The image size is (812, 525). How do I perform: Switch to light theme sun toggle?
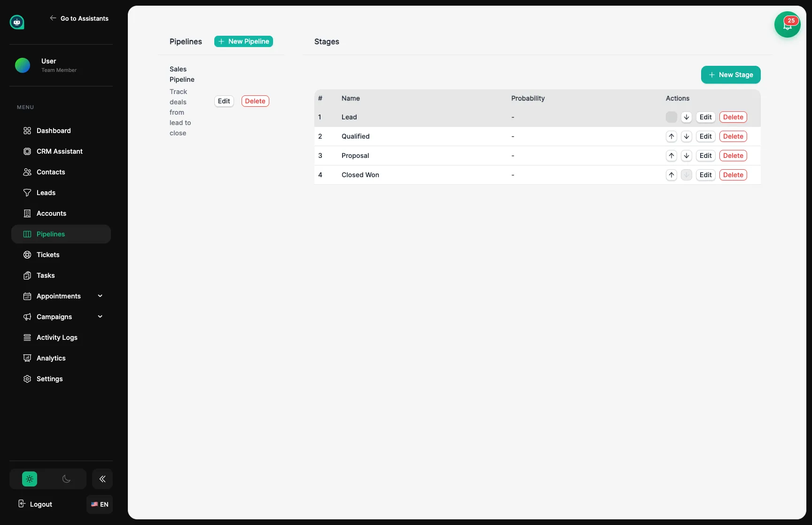click(30, 479)
